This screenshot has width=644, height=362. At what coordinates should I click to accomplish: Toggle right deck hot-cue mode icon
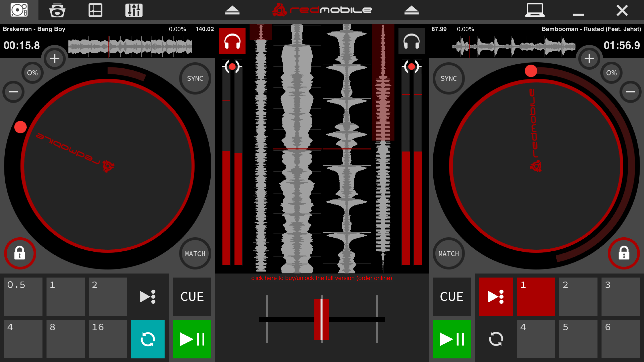(x=496, y=297)
